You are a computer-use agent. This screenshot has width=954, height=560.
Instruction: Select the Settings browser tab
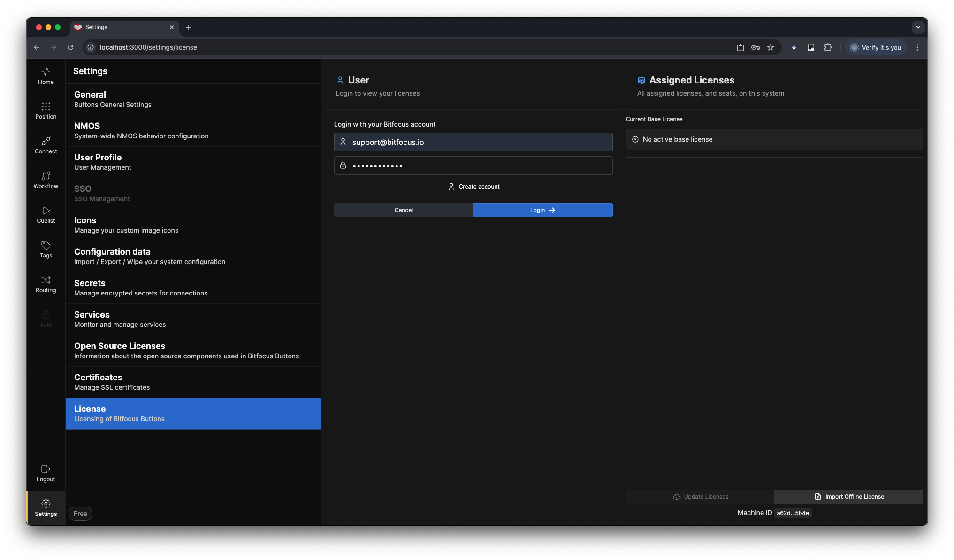click(125, 27)
